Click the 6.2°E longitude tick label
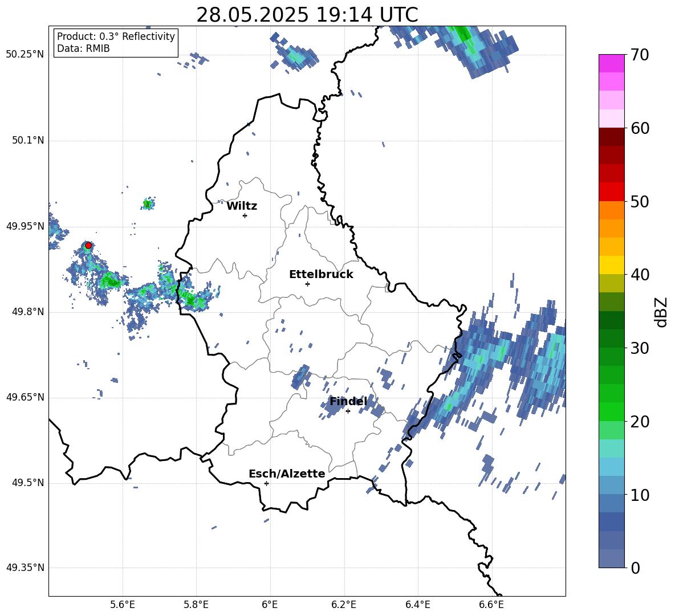 click(344, 605)
